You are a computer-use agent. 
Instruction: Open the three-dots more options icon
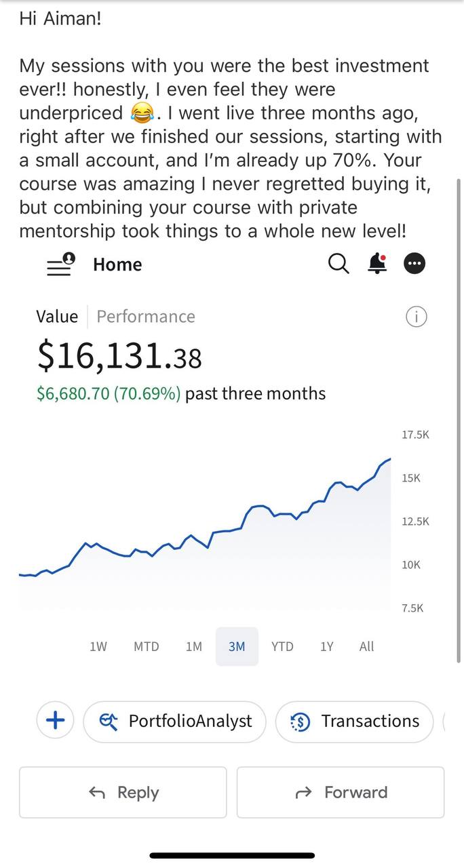pyautogui.click(x=414, y=264)
